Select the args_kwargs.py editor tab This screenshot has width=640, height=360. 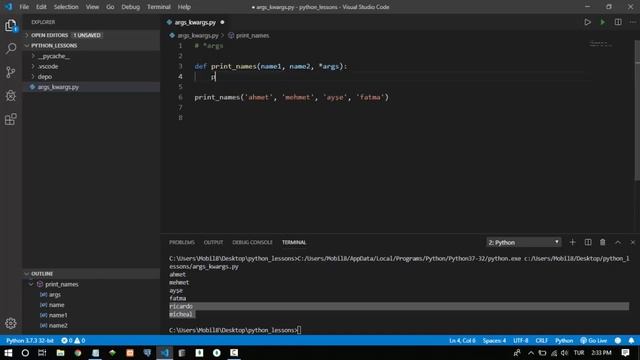point(196,22)
